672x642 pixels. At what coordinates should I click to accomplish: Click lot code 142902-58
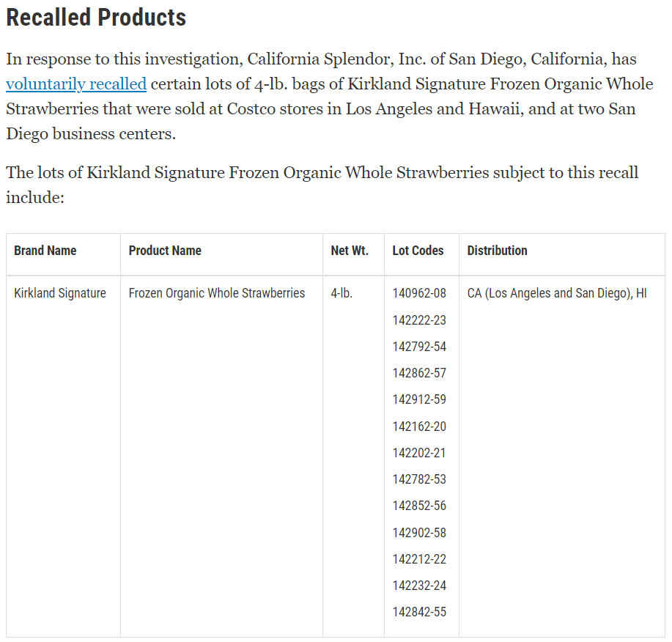pos(419,533)
